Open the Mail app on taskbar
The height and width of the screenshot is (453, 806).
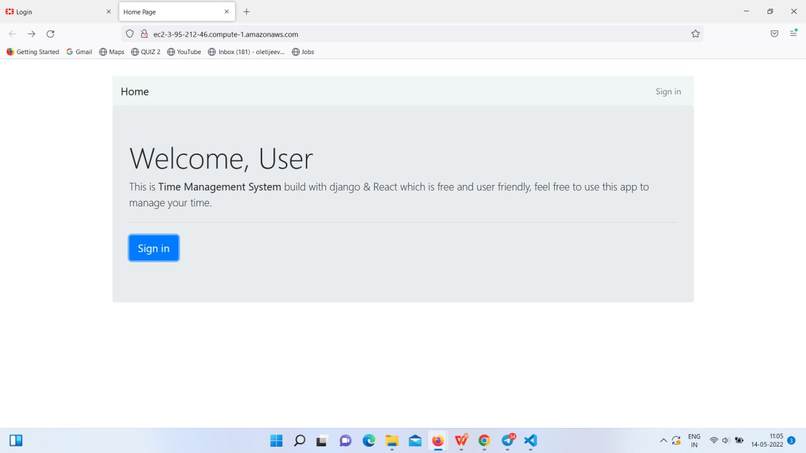click(x=415, y=441)
